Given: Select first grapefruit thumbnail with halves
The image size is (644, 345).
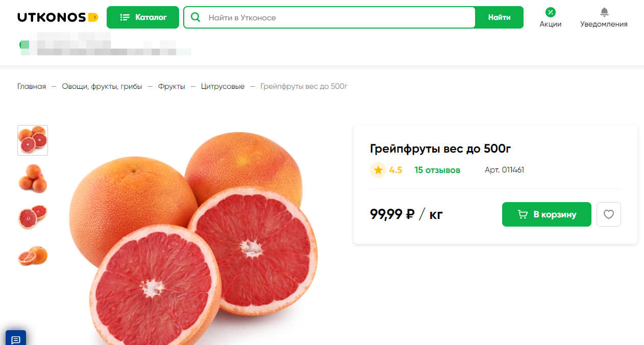Looking at the screenshot, I should pos(33,140).
